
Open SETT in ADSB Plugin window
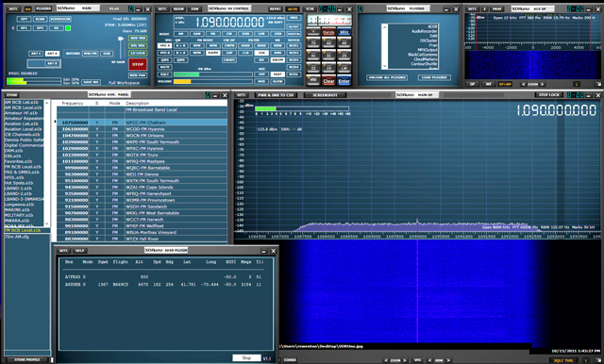click(x=63, y=251)
